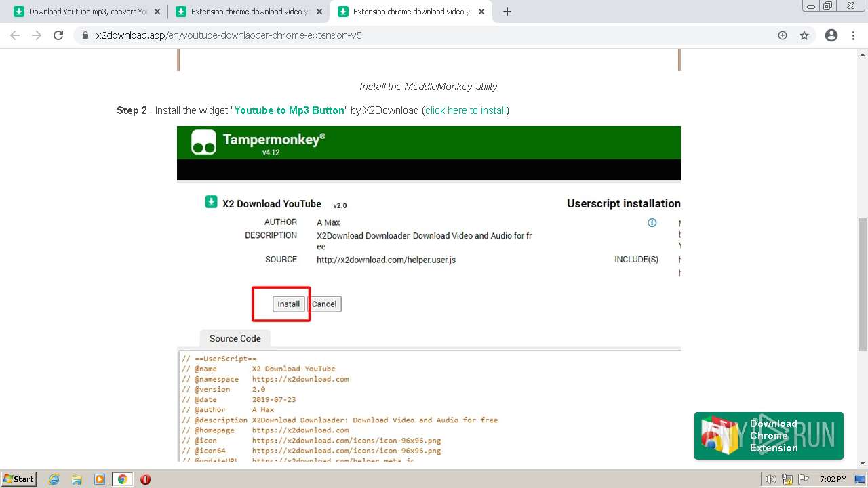868x488 pixels.
Task: Click the browser forward arrow
Action: click(x=37, y=35)
